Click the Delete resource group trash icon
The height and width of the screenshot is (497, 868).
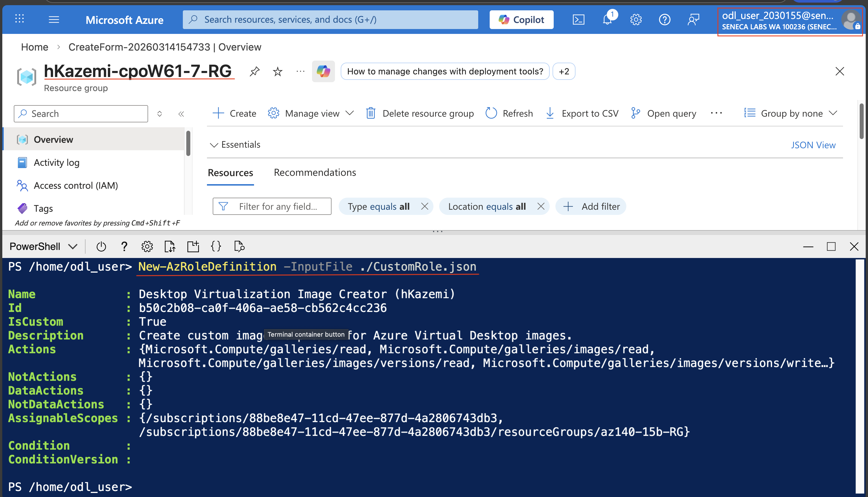click(x=371, y=113)
